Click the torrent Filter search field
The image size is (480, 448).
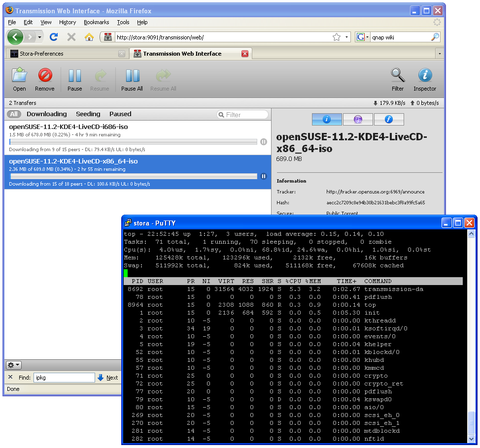(x=242, y=115)
